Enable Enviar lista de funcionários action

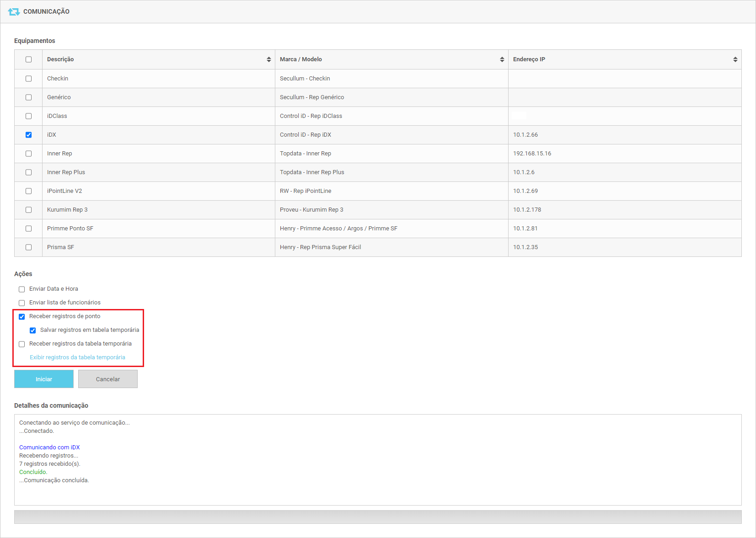pos(21,303)
